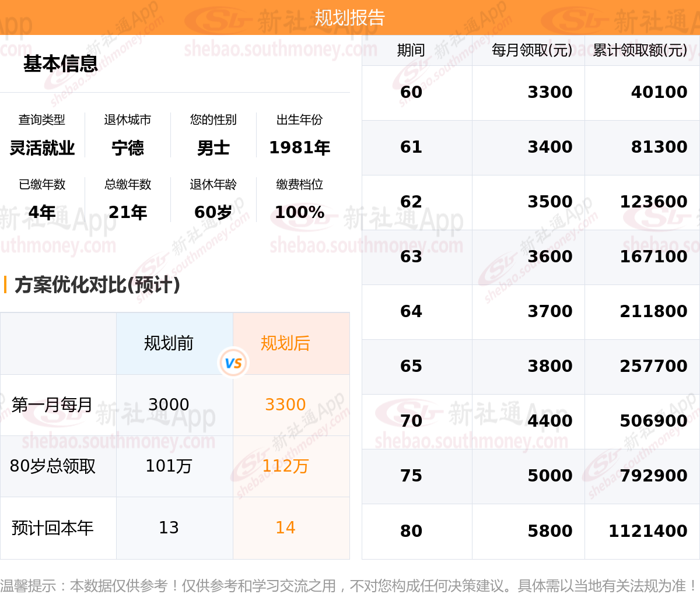Click the 宁德 city value
Viewport: 700px width, 594px height.
pos(128,148)
